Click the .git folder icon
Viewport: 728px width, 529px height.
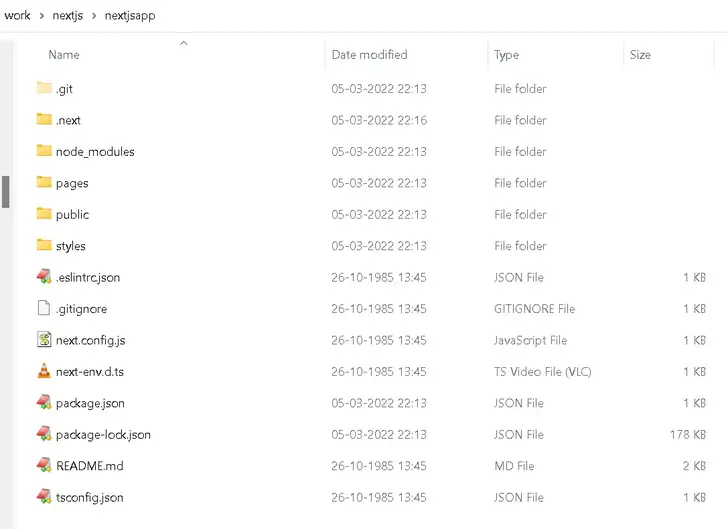click(x=44, y=88)
